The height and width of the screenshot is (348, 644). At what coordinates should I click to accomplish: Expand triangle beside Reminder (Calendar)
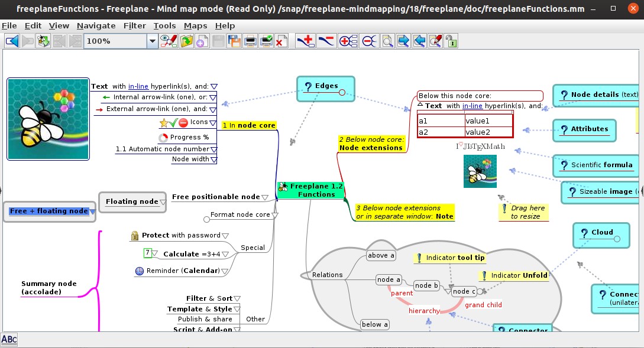(x=225, y=271)
